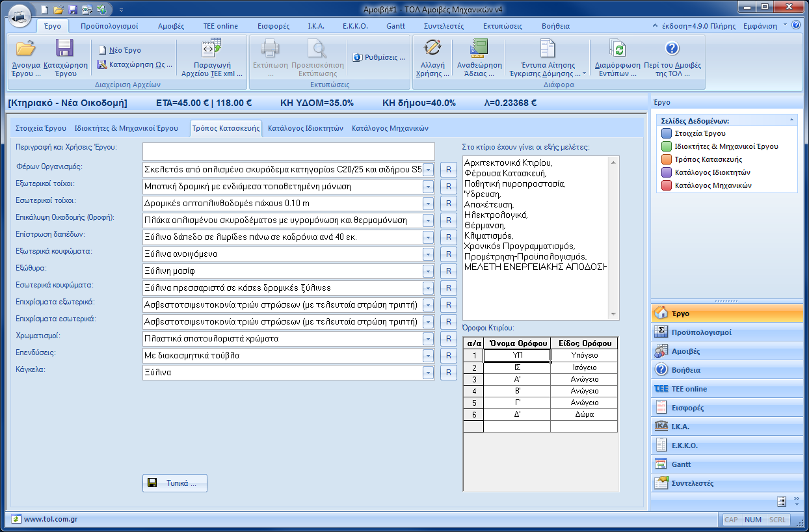Open the Έργο navigation pane button
This screenshot has width=809, height=532.
[x=727, y=313]
